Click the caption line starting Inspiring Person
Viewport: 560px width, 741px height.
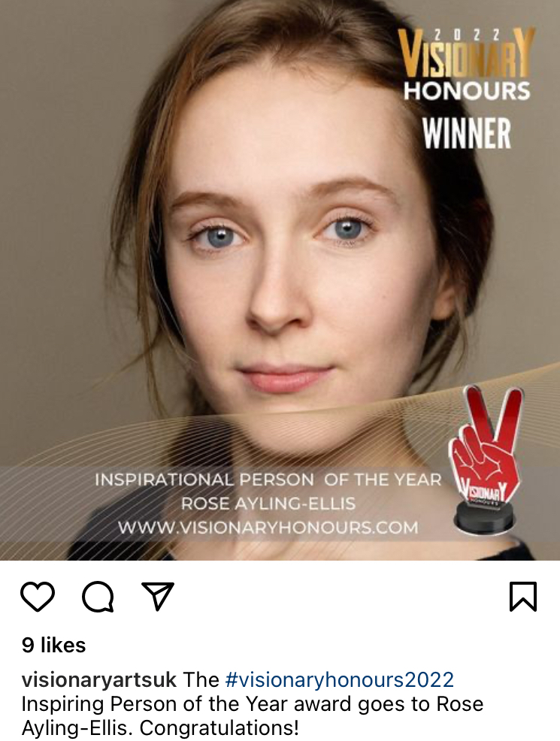(x=253, y=704)
